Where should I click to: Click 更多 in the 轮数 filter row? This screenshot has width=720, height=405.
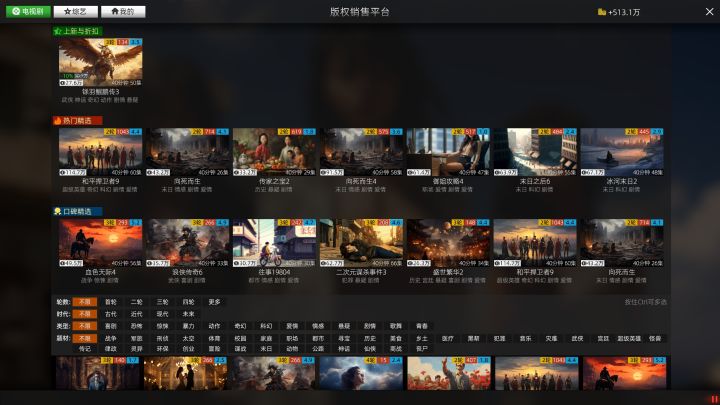click(x=214, y=302)
